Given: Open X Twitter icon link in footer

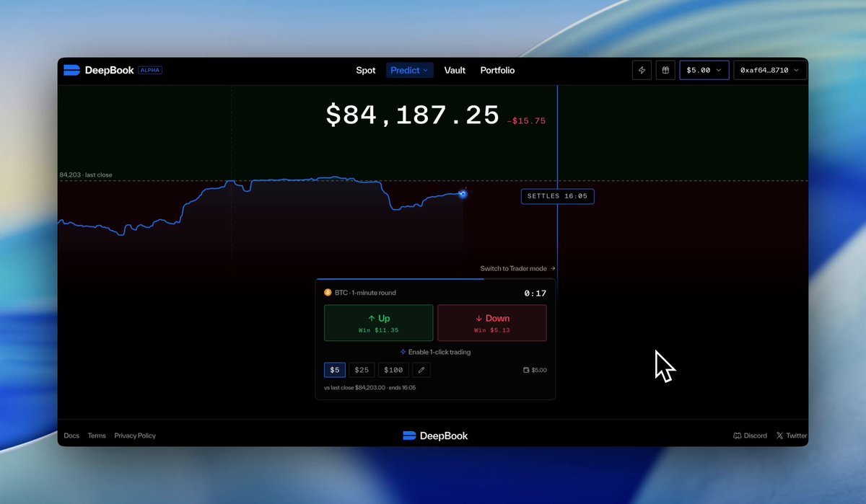Looking at the screenshot, I should coord(779,436).
